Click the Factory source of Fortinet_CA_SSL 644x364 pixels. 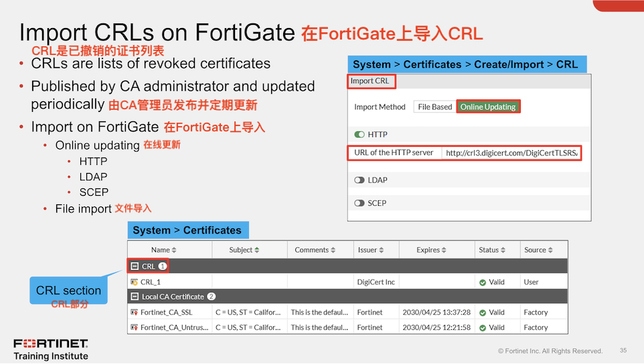pyautogui.click(x=536, y=312)
